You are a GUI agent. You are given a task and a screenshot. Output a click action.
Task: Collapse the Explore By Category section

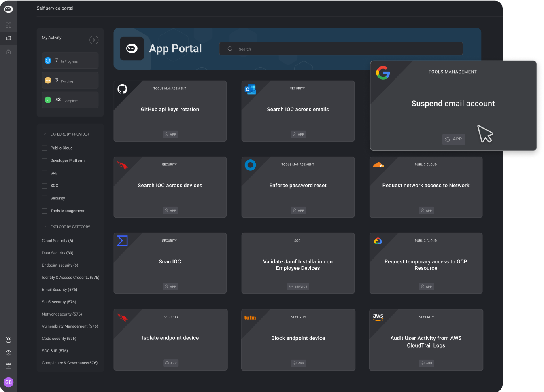click(44, 227)
